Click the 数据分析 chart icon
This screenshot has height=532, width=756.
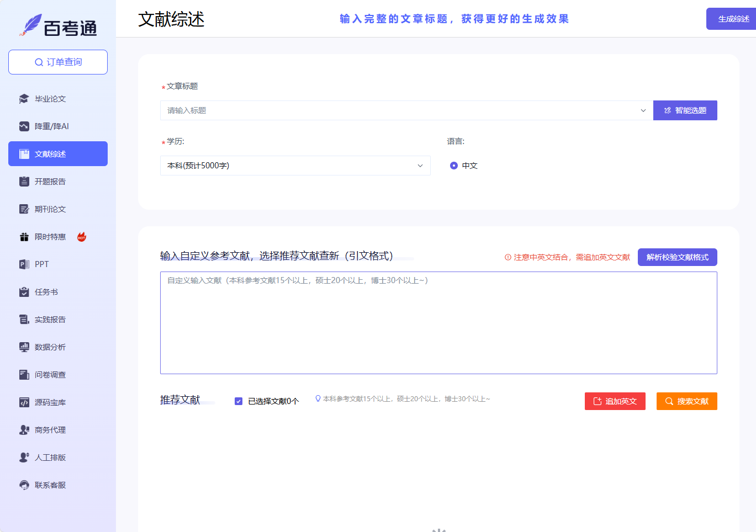click(x=24, y=347)
